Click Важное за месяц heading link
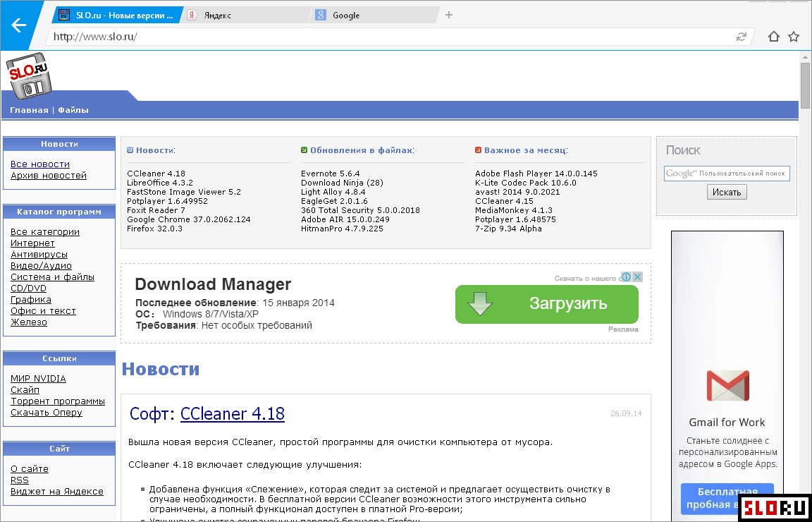The height and width of the screenshot is (522, 812). 524,150
